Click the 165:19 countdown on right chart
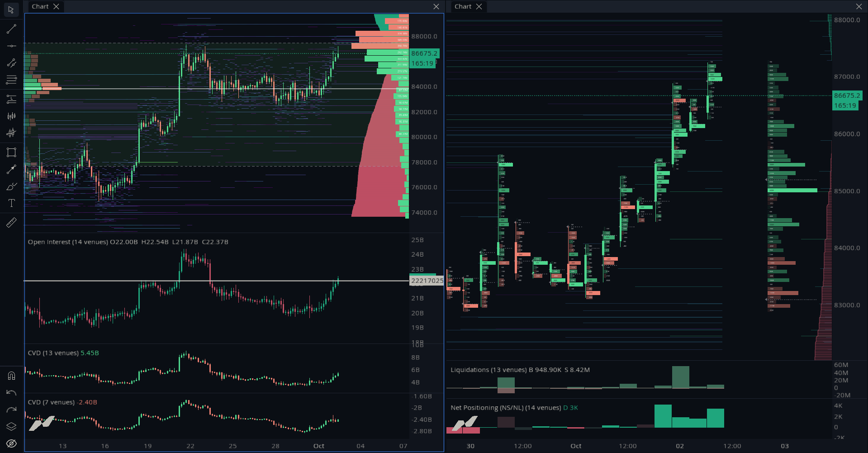Screen dimensions: 868x453 click(845, 105)
